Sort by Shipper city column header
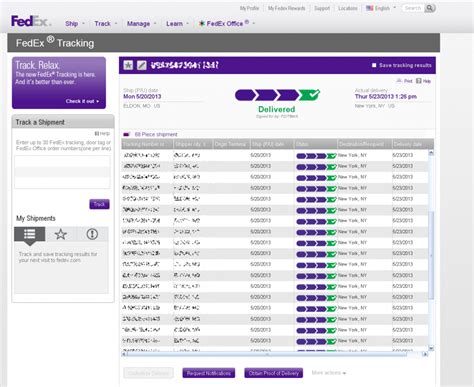Viewport: 474px width, 387px height. point(193,144)
